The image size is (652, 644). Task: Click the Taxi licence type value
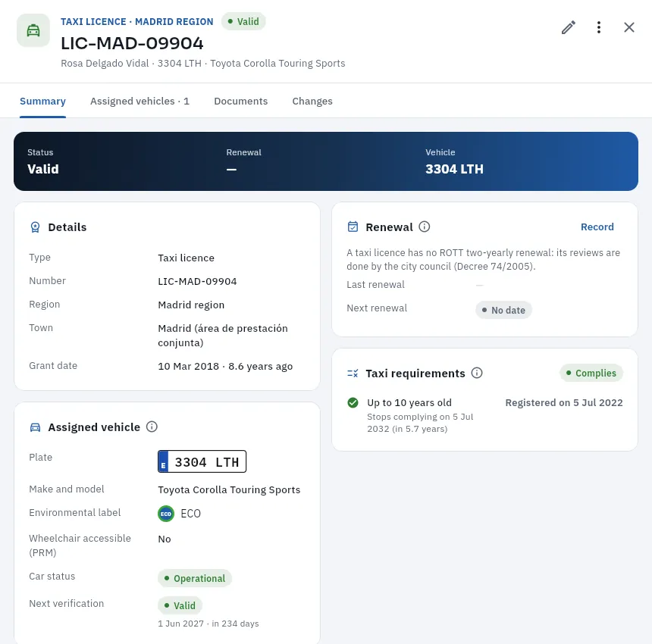[x=187, y=258]
